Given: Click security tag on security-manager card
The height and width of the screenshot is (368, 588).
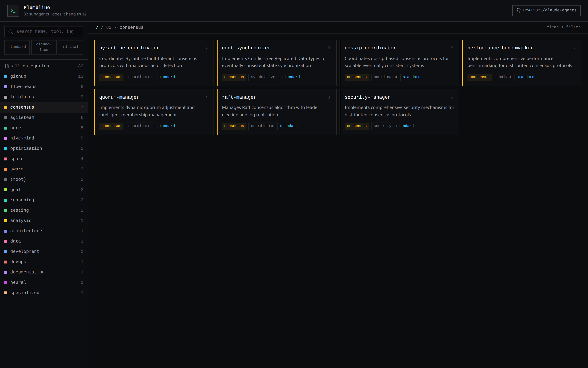Looking at the screenshot, I should 382,126.
